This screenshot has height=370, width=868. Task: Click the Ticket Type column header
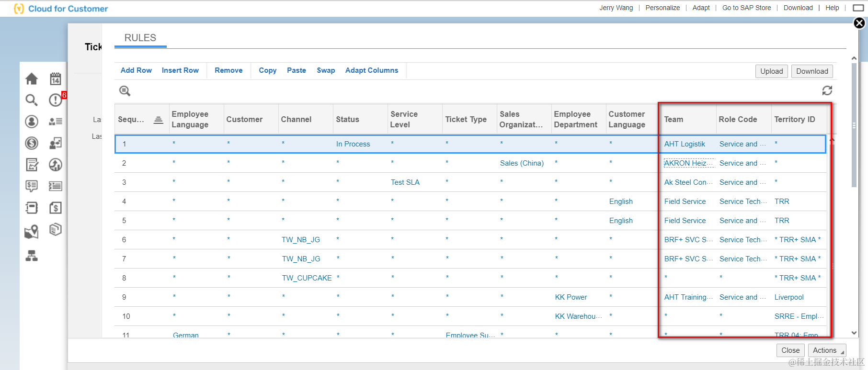469,120
